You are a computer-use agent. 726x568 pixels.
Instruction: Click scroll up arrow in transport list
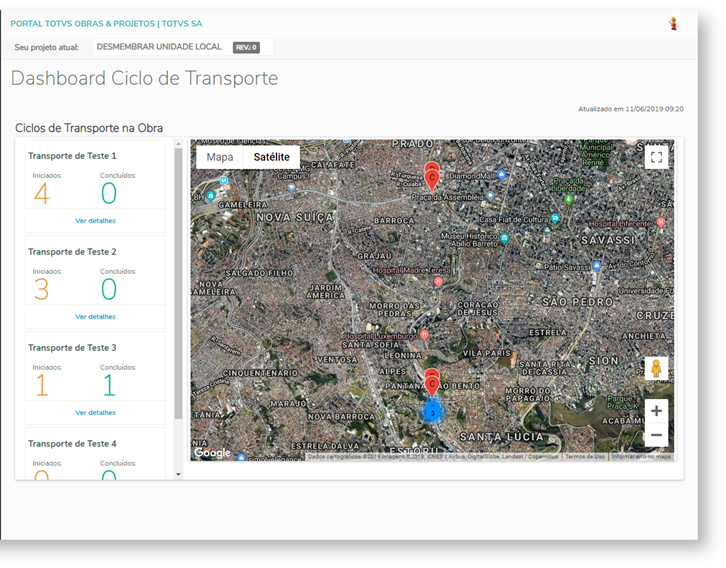click(x=178, y=144)
